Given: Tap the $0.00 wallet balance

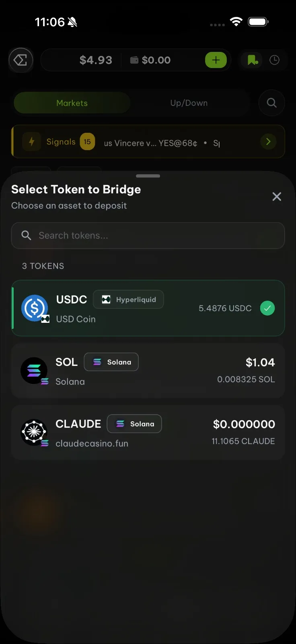Looking at the screenshot, I should [x=151, y=60].
